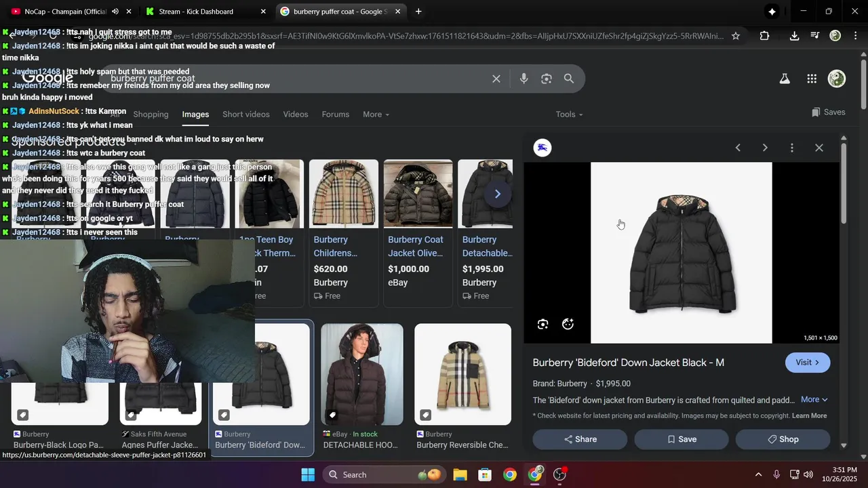Open Chrome profile avatar in toolbar
Viewport: 868px width, 488px height.
(x=835, y=36)
